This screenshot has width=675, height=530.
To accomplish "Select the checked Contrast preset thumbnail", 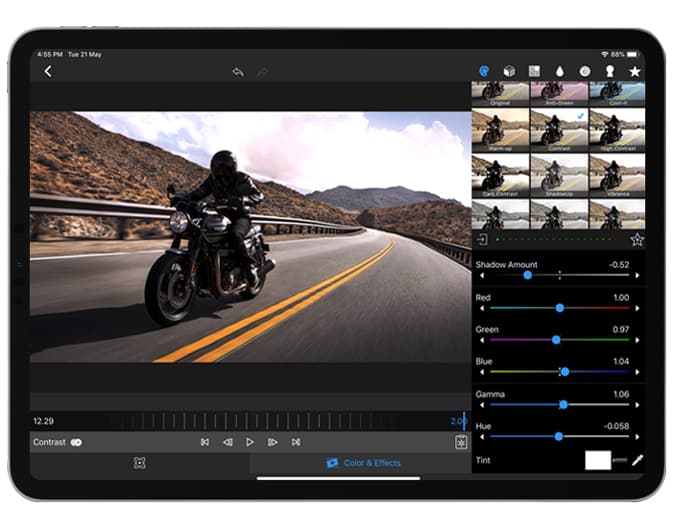I will 559,130.
